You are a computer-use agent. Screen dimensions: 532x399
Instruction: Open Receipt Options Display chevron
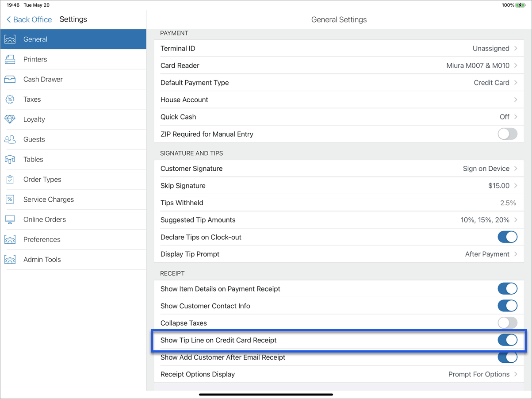516,374
